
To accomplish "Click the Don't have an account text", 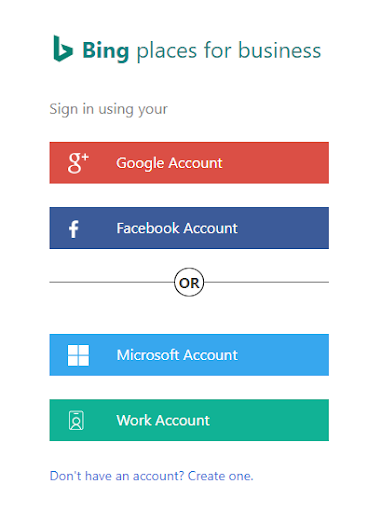I will (117, 476).
